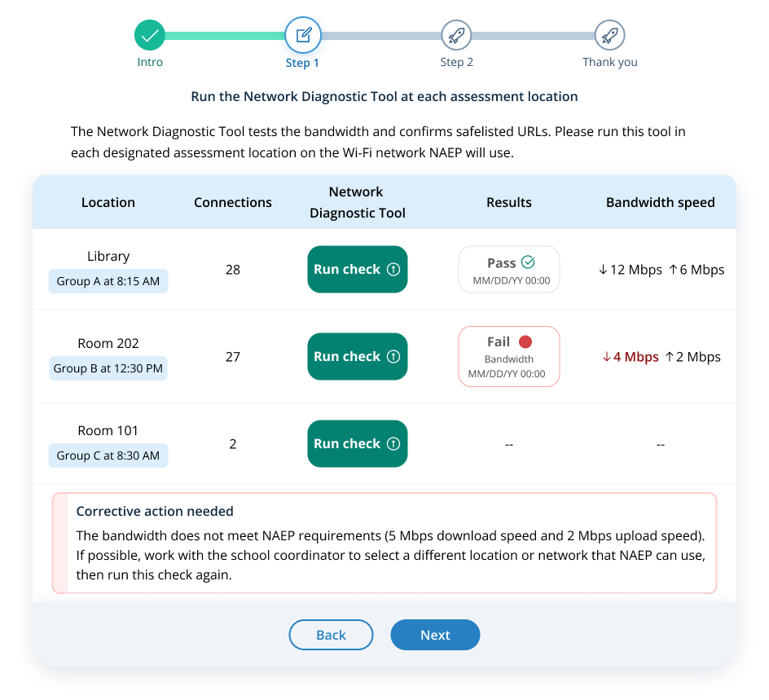This screenshot has height=700, width=769.
Task: Click the Room 101 Run check arrow icon
Action: tap(393, 444)
